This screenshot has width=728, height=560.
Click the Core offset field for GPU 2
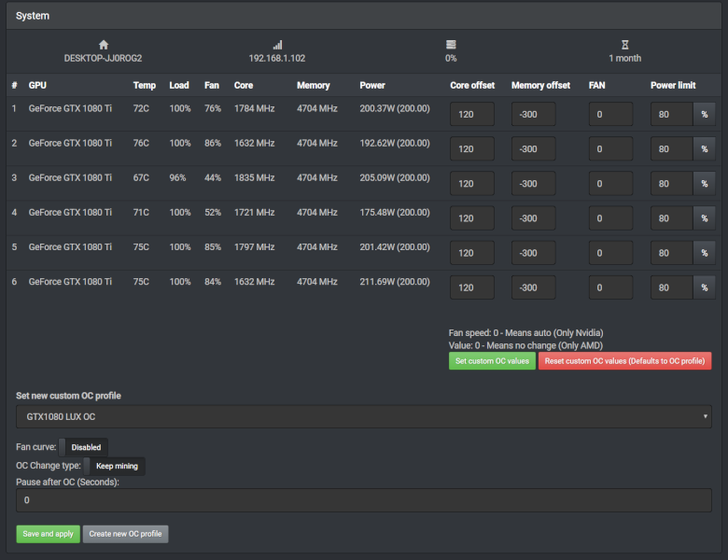point(472,149)
